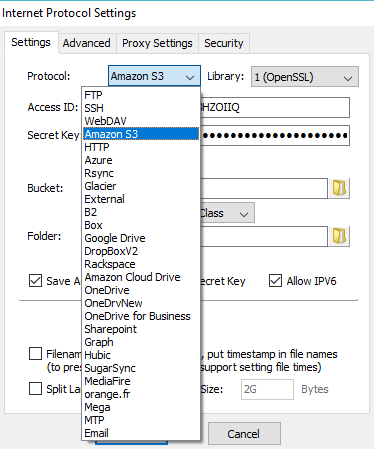
Task: Pick Rsync in the protocol list
Action: (141, 173)
